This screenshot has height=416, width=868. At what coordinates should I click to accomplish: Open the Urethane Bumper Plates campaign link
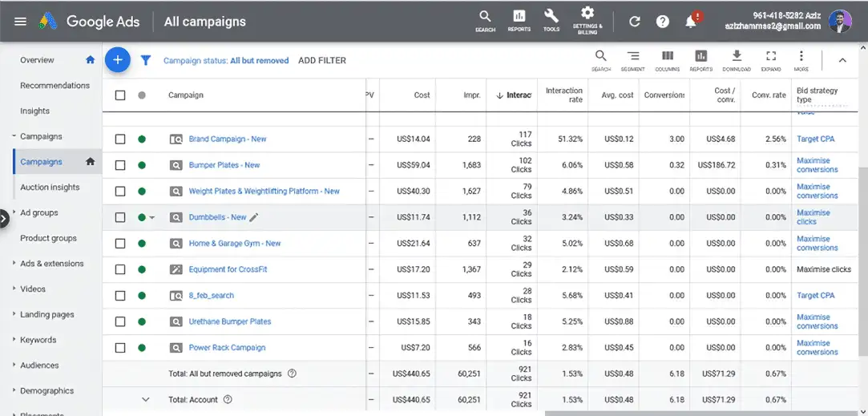(x=229, y=321)
